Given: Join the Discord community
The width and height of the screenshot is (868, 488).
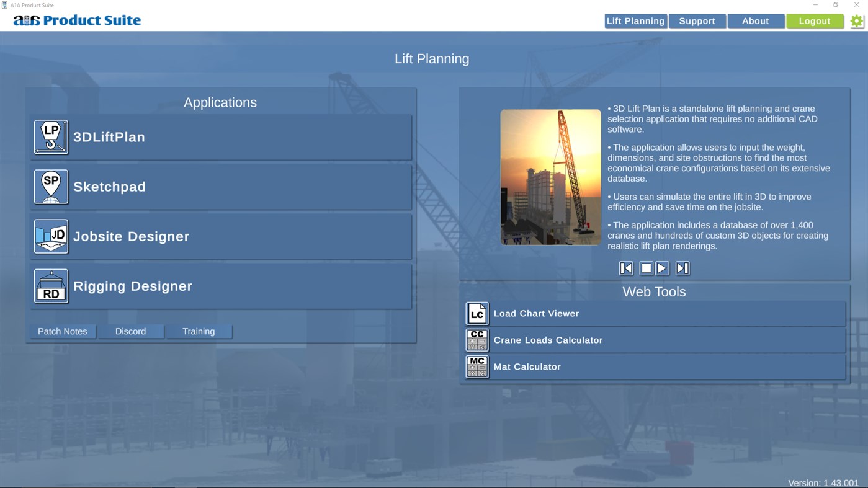Looking at the screenshot, I should coord(130,331).
